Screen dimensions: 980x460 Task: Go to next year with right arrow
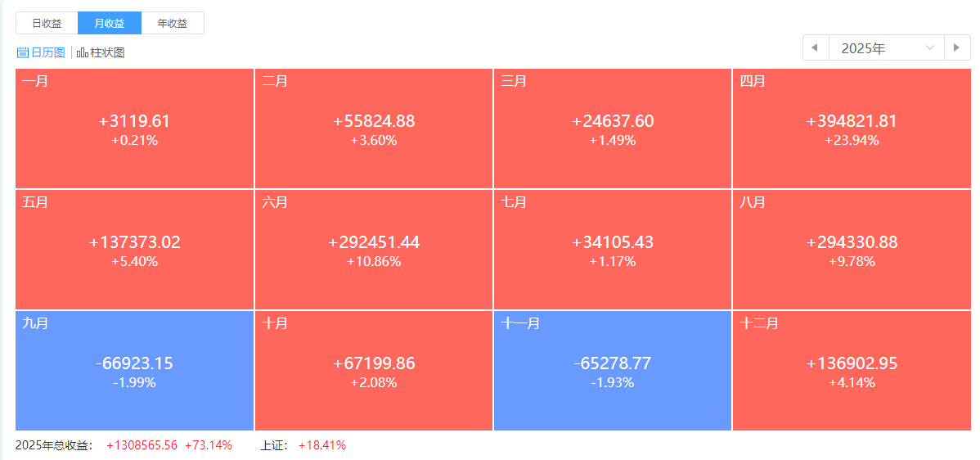tap(957, 47)
